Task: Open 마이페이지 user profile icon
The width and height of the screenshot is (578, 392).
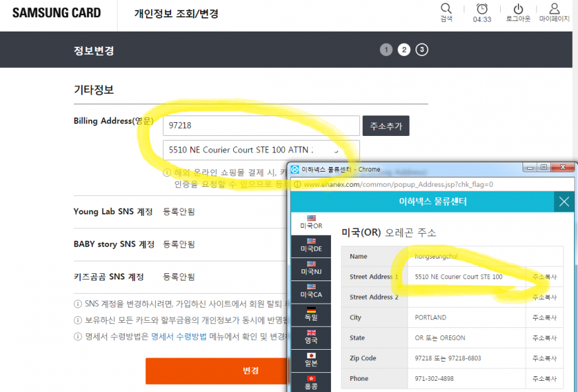Action: (x=554, y=12)
